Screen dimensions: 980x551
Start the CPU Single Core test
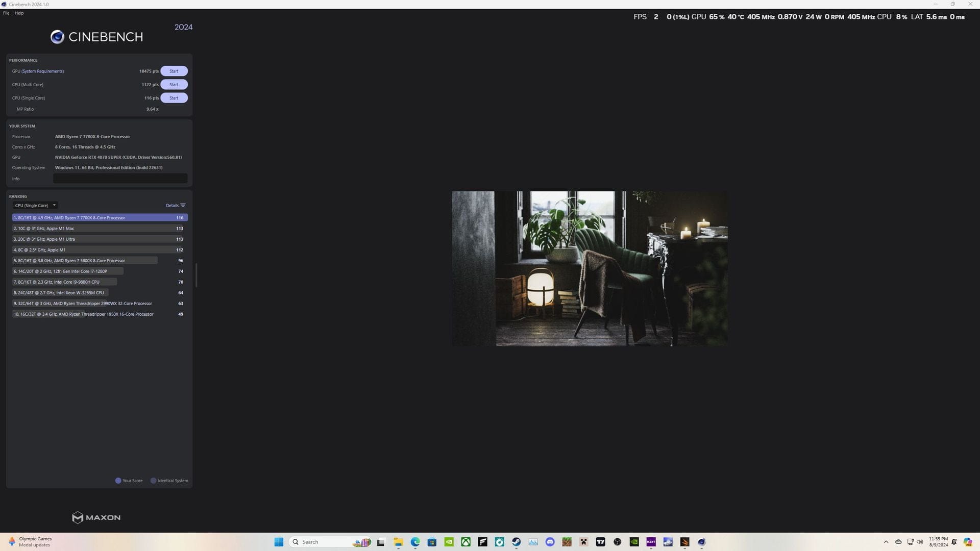pyautogui.click(x=174, y=98)
